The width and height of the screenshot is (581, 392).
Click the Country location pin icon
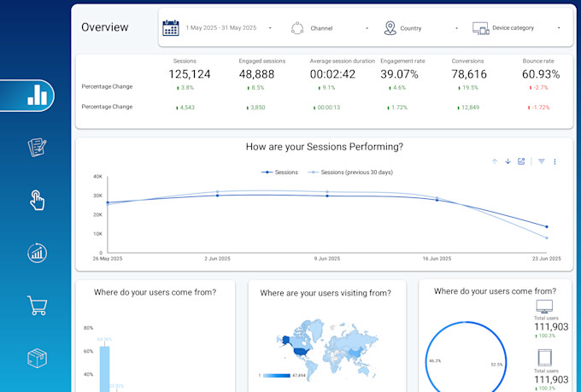(390, 28)
